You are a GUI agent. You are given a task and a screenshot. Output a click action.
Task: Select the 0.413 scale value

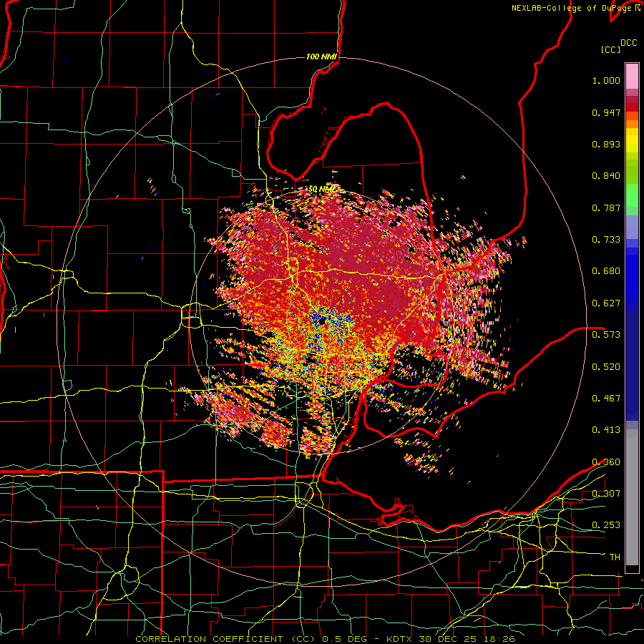(606, 430)
